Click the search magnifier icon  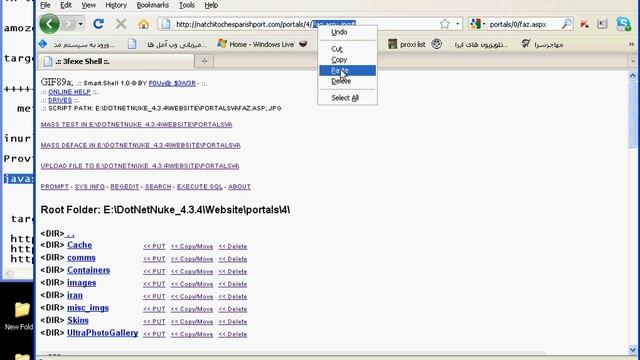pos(567,24)
